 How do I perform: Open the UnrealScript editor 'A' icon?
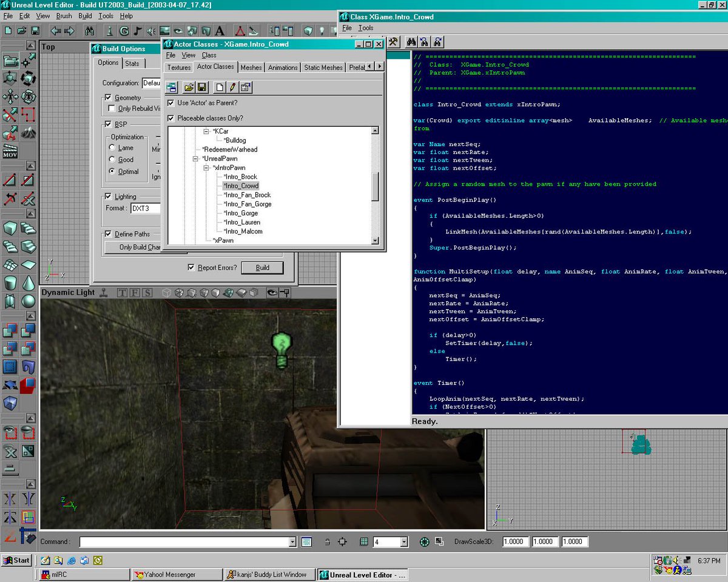pos(220,30)
